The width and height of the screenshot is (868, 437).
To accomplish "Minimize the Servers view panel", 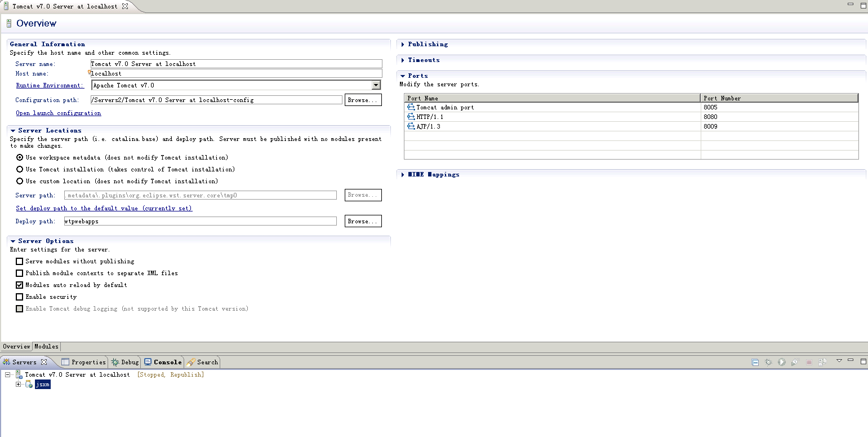I will click(851, 361).
